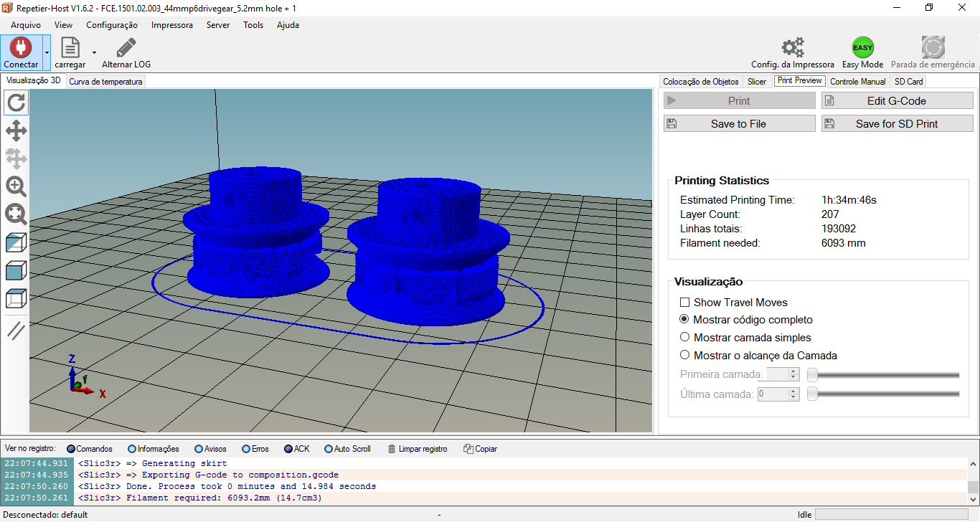
Task: Expand the dropdown arrow beside Conectar
Action: pos(47,52)
